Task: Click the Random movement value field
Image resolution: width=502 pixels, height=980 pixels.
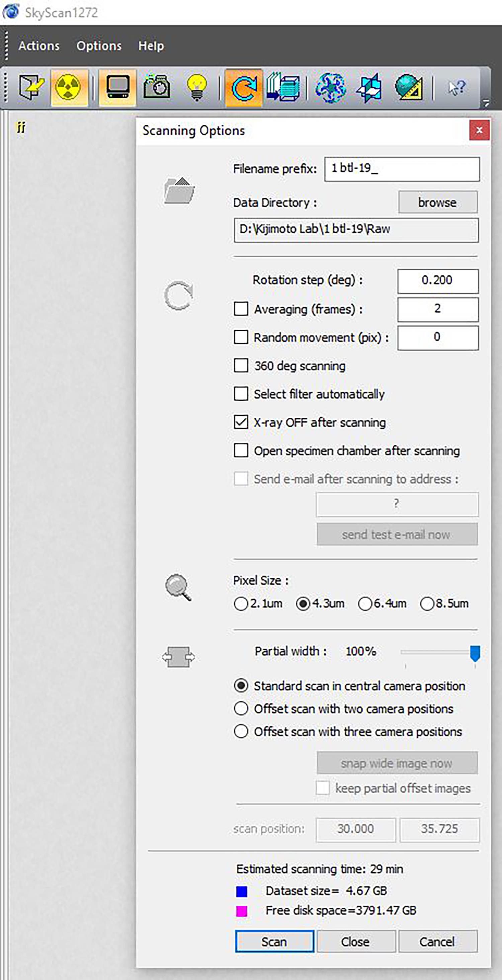Action: 438,337
